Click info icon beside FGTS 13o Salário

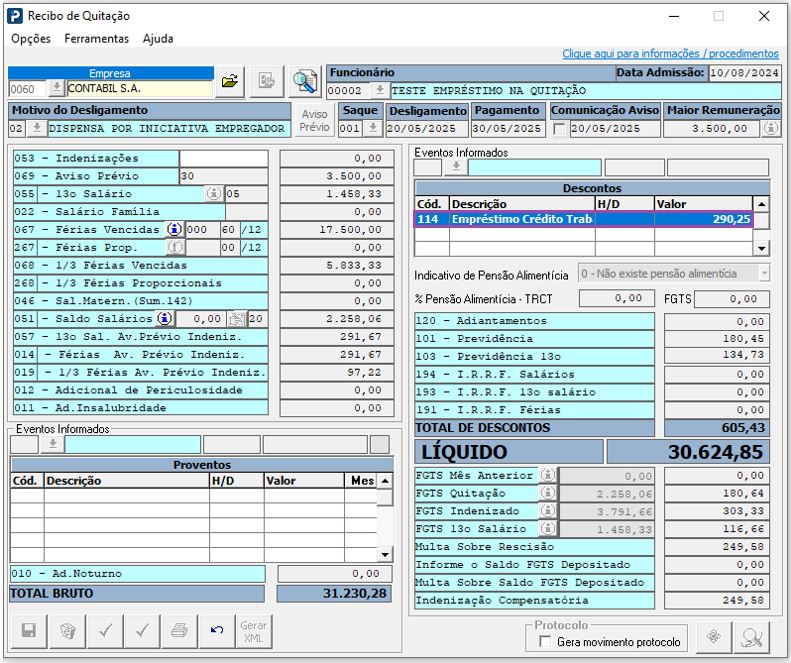point(548,528)
